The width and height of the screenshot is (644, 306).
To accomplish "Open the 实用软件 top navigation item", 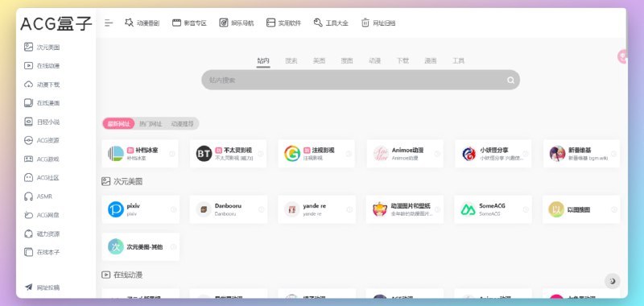I will point(284,23).
